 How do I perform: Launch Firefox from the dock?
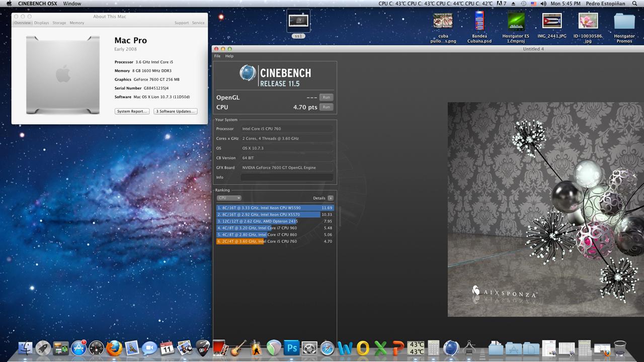click(x=114, y=348)
